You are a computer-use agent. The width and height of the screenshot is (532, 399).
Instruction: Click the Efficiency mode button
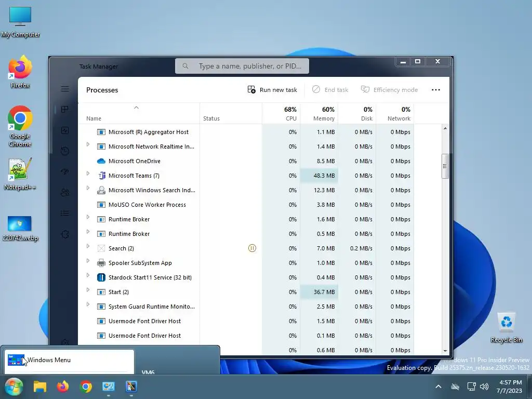pos(389,90)
